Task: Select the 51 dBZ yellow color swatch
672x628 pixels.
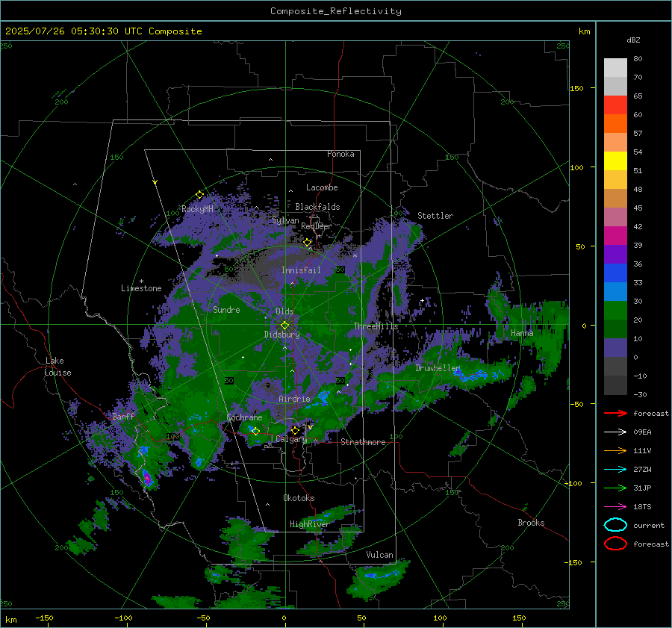Action: [615, 161]
